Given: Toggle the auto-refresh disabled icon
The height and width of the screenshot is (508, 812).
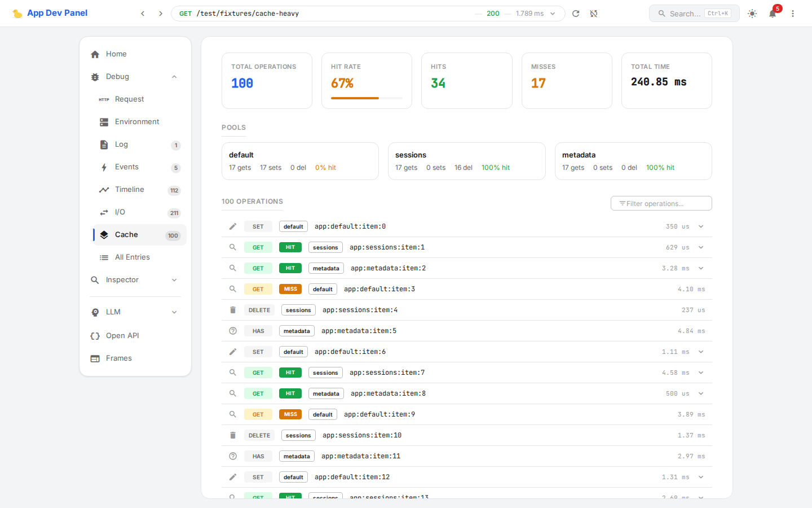Looking at the screenshot, I should pos(594,14).
